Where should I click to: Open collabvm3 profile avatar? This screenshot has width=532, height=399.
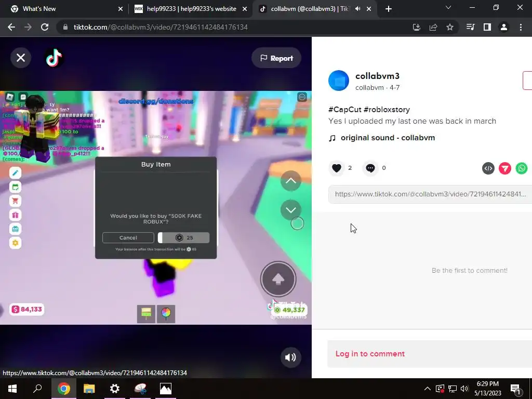339,81
